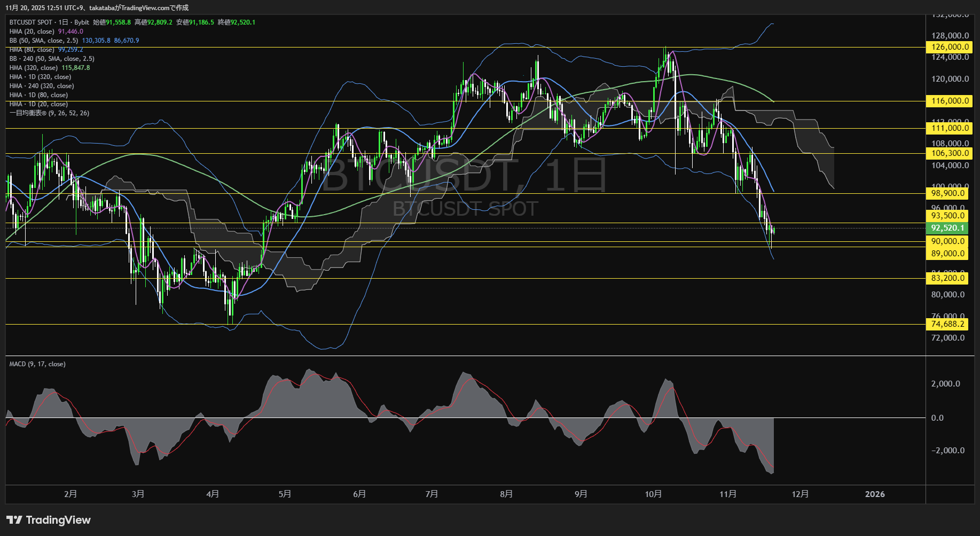
Task: Select the BB · 240 indicator legend entry
Action: coord(51,59)
